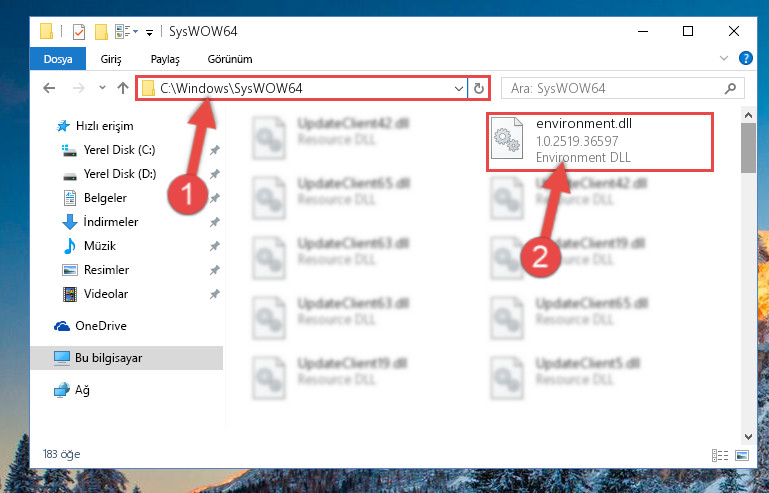This screenshot has height=493, width=769.
Task: Click the New folder quick access icon
Action: click(x=101, y=32)
